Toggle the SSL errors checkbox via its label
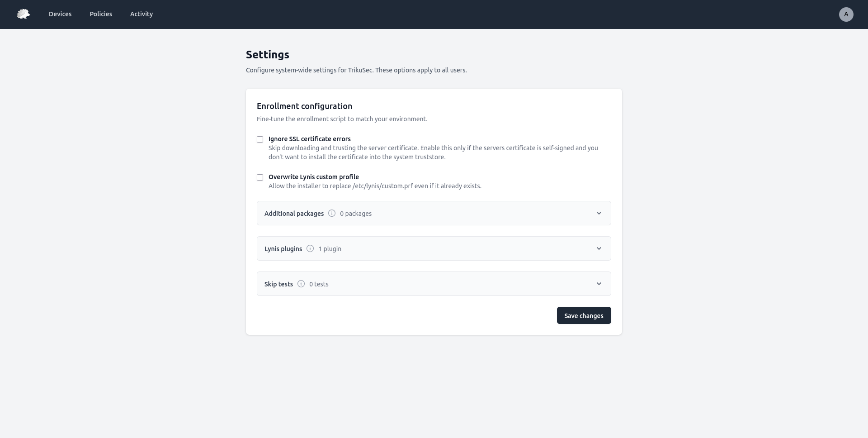868x438 pixels. click(x=310, y=139)
